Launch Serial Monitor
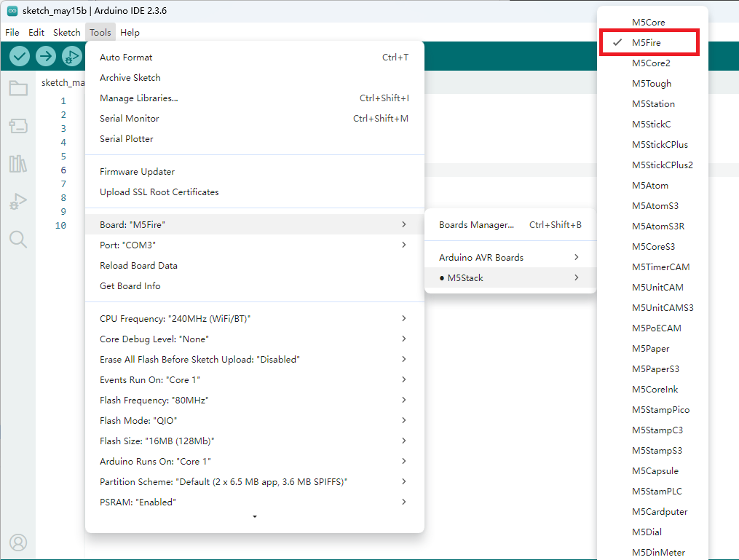The width and height of the screenshot is (739, 560). [x=255, y=118]
